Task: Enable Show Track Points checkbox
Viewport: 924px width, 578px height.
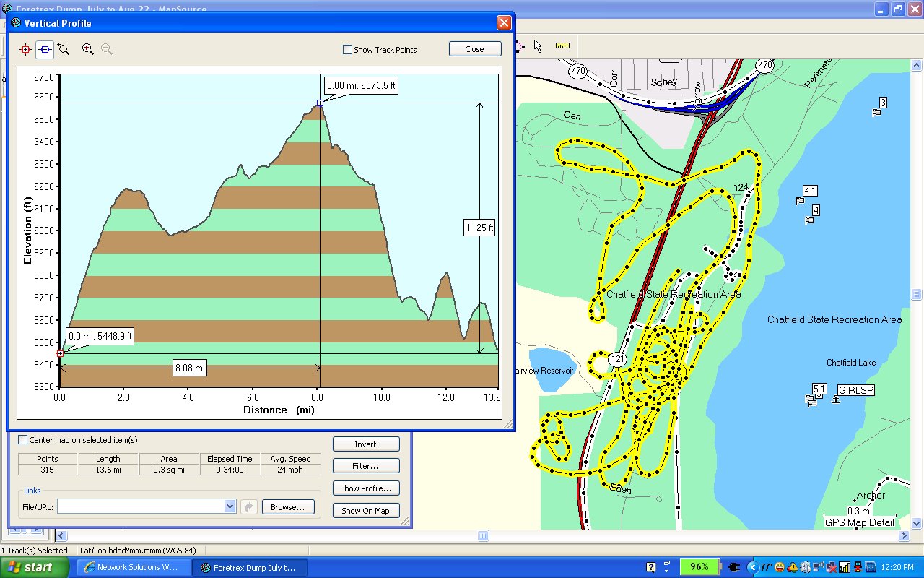Action: click(x=347, y=50)
